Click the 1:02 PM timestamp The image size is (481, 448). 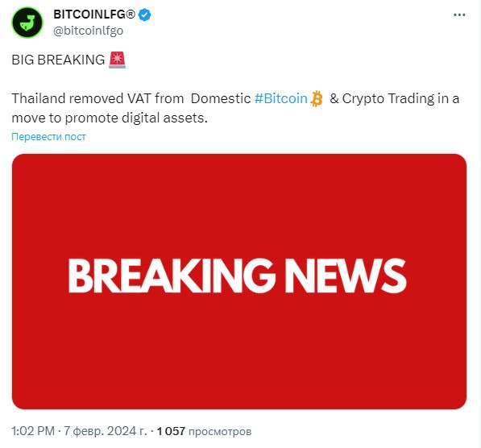click(33, 431)
